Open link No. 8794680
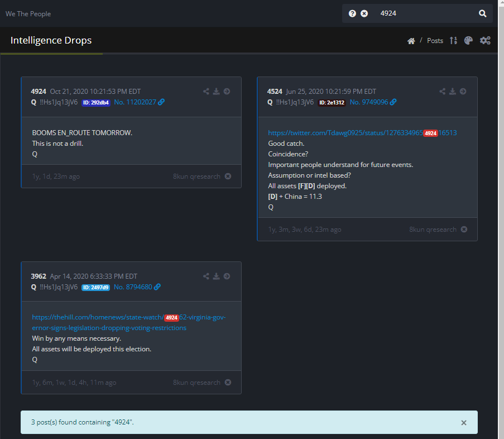 point(133,287)
